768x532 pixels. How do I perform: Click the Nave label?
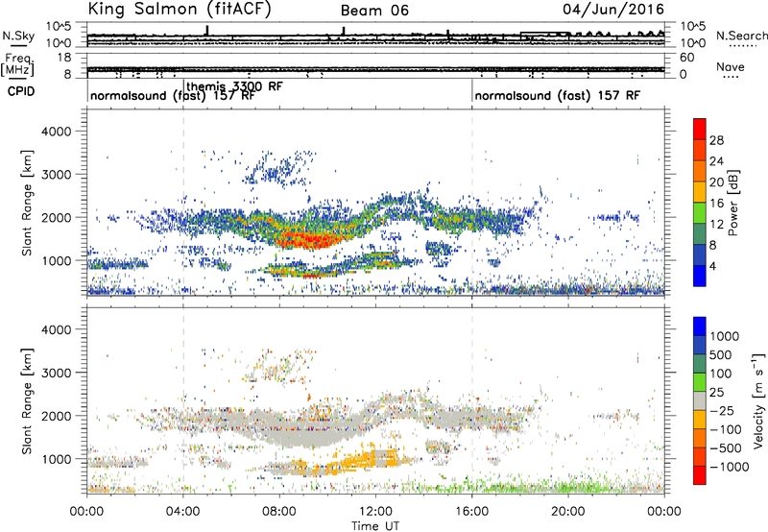[731, 66]
